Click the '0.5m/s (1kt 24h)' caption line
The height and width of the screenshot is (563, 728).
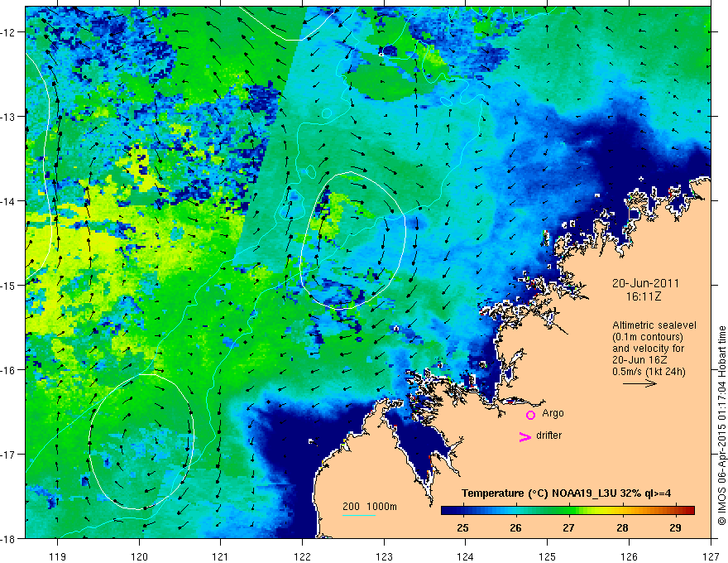pos(649,372)
